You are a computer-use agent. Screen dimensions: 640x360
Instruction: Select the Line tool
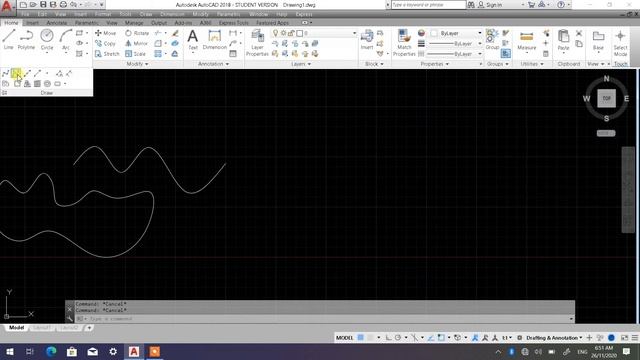coord(9,39)
